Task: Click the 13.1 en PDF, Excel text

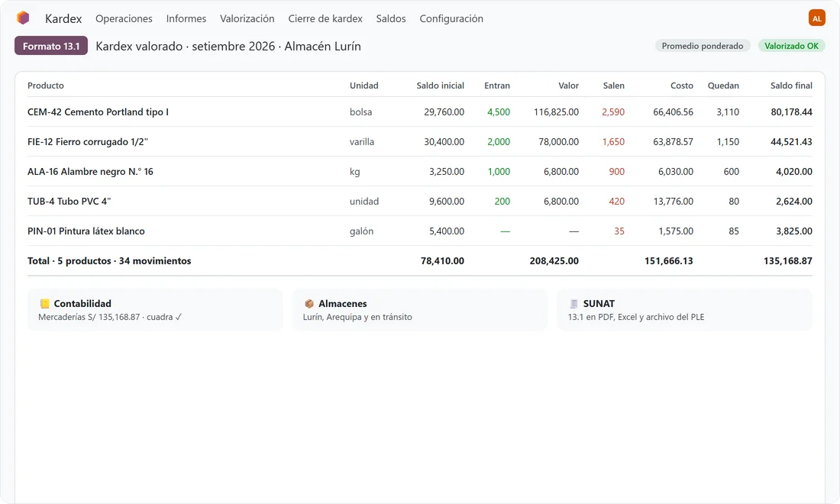Action: click(x=636, y=317)
